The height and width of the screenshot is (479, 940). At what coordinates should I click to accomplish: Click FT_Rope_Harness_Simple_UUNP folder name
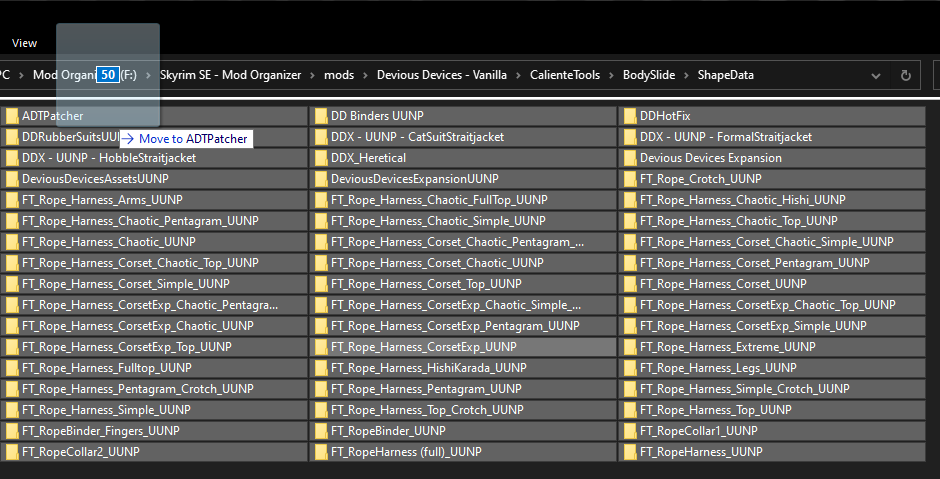(x=106, y=409)
